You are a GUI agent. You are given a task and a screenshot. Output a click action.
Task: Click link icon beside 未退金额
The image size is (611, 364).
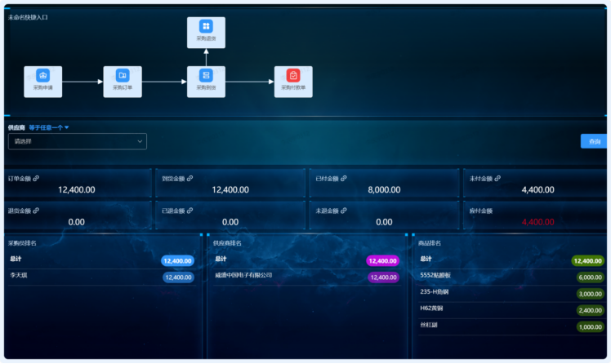[344, 211]
